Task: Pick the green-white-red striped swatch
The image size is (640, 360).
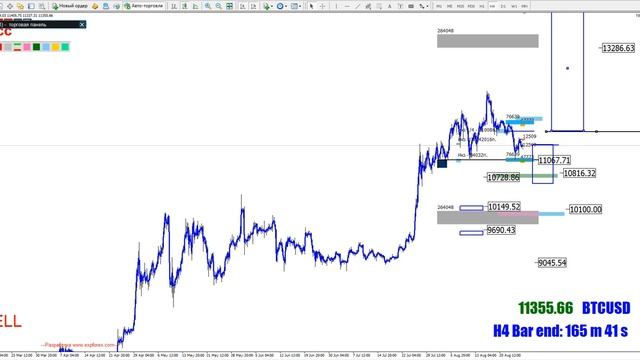Action: pyautogui.click(x=17, y=47)
